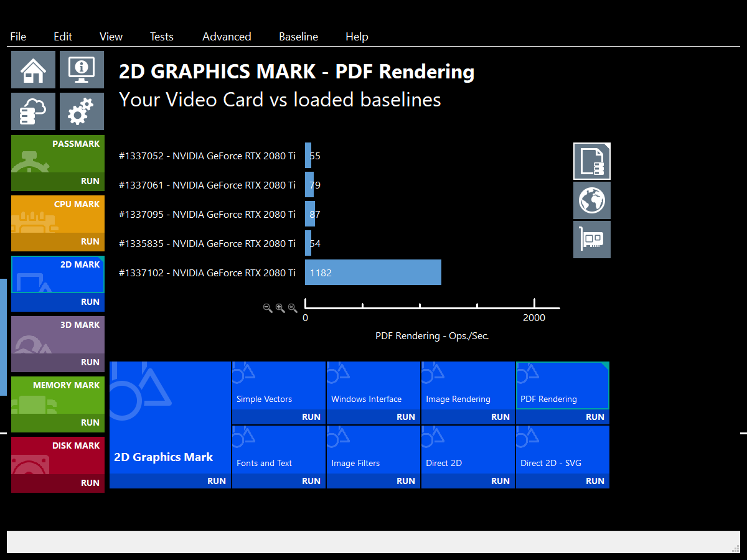Viewport: 747px width, 560px height.
Task: Click the PDF Rendering - Ops./Sec. axis label
Action: (432, 335)
